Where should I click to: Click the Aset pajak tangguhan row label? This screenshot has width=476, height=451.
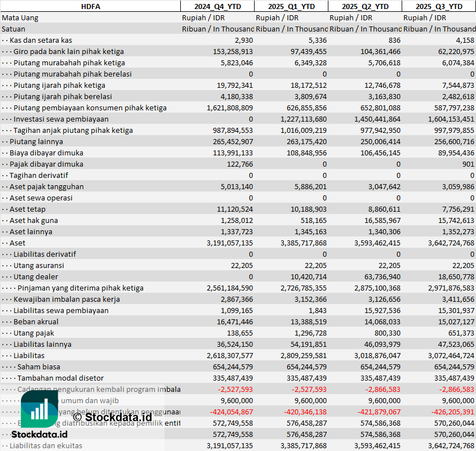pyautogui.click(x=47, y=186)
